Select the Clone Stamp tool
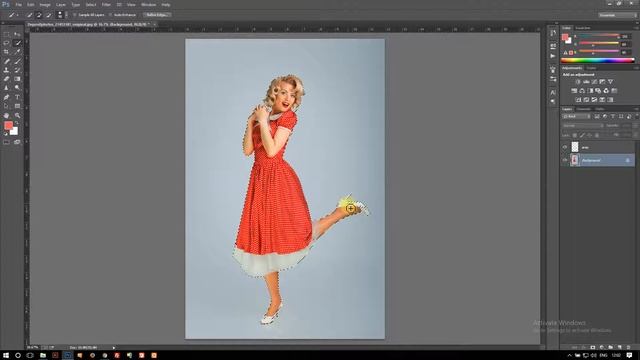Screen dimensions: 640x360 (6, 70)
